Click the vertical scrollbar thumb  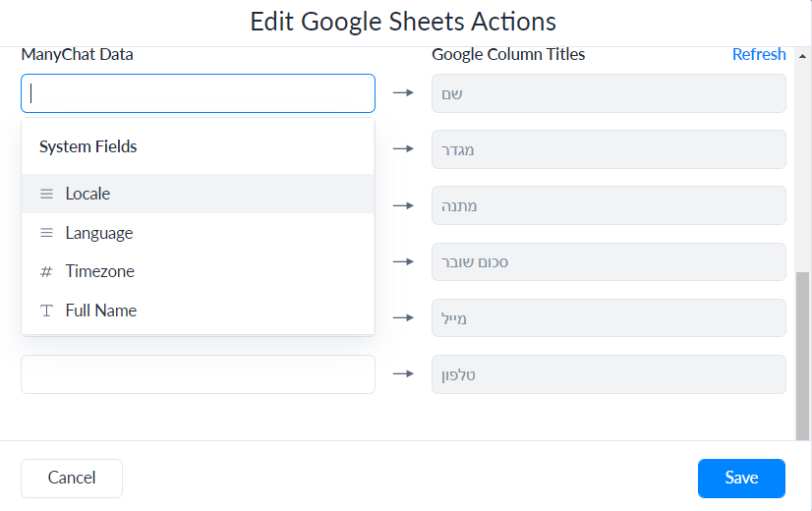(x=803, y=354)
